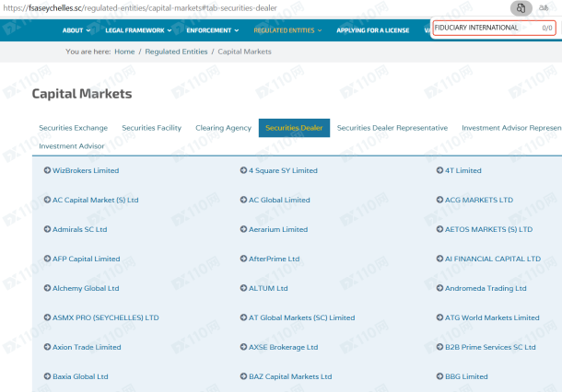Open Admirals SC Ltd entry
This screenshot has width=562, height=392.
[x=79, y=229]
